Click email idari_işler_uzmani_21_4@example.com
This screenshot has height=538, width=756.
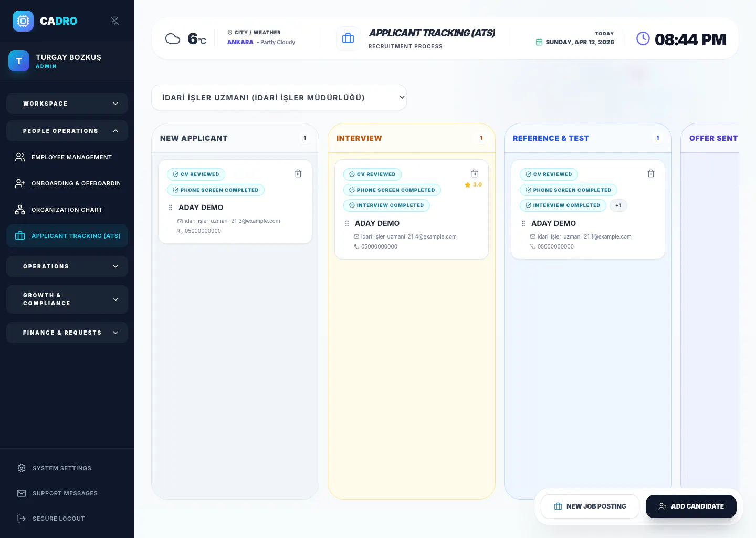(x=408, y=237)
